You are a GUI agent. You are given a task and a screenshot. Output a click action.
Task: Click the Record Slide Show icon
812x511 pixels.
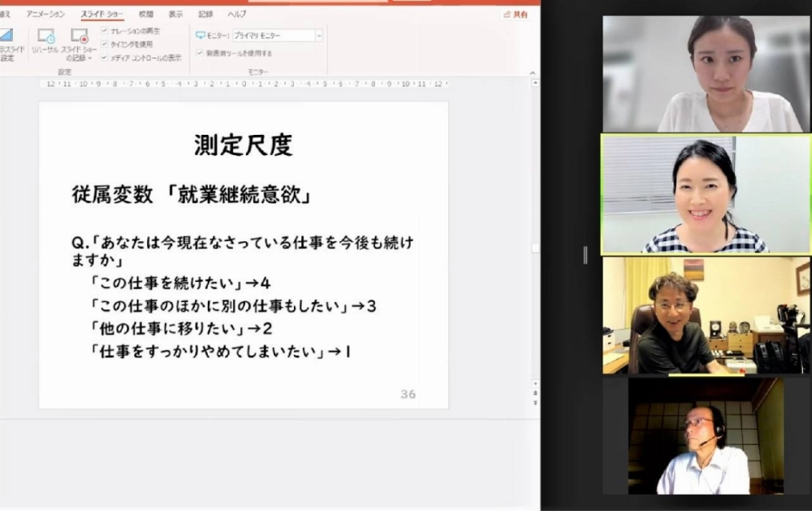point(79,37)
